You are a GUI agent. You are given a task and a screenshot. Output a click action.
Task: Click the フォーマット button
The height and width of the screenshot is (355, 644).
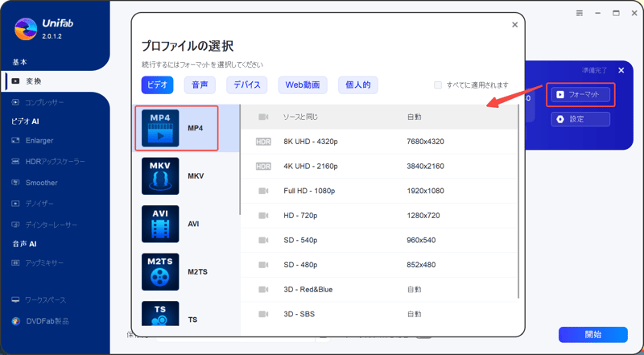coord(580,95)
